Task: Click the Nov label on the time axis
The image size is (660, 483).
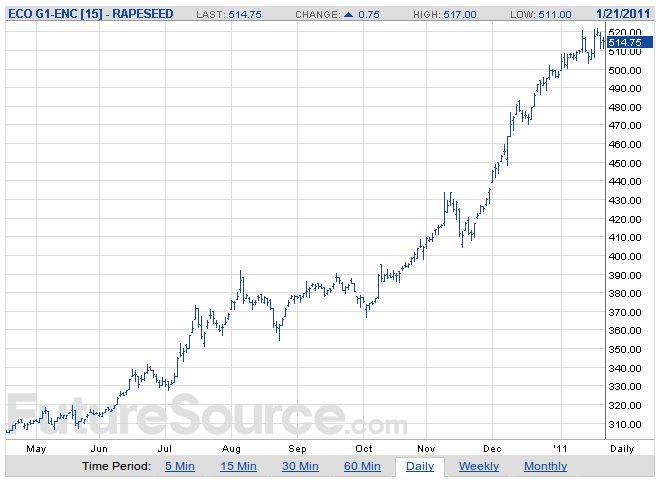Action: tap(426, 449)
